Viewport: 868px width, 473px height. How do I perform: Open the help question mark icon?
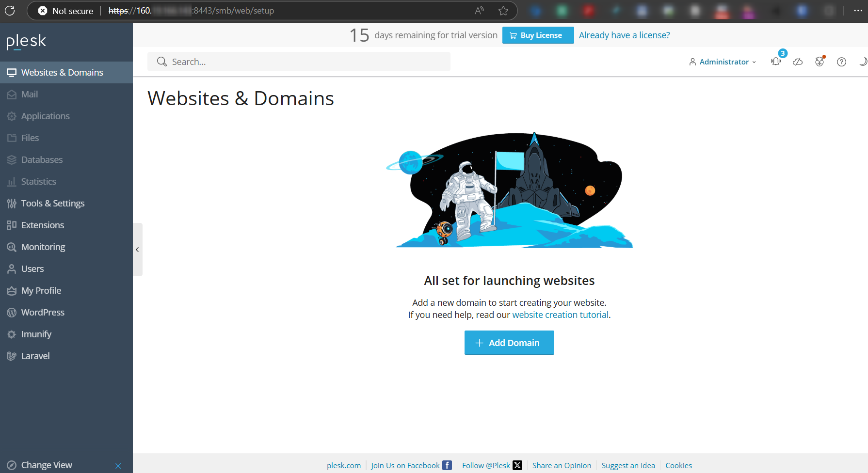841,62
